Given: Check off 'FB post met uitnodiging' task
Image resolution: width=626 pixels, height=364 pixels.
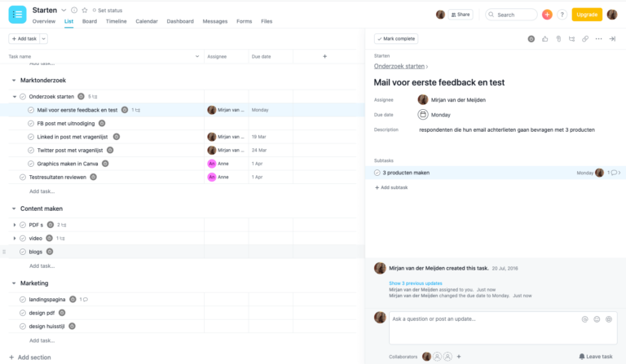Looking at the screenshot, I should 31,124.
